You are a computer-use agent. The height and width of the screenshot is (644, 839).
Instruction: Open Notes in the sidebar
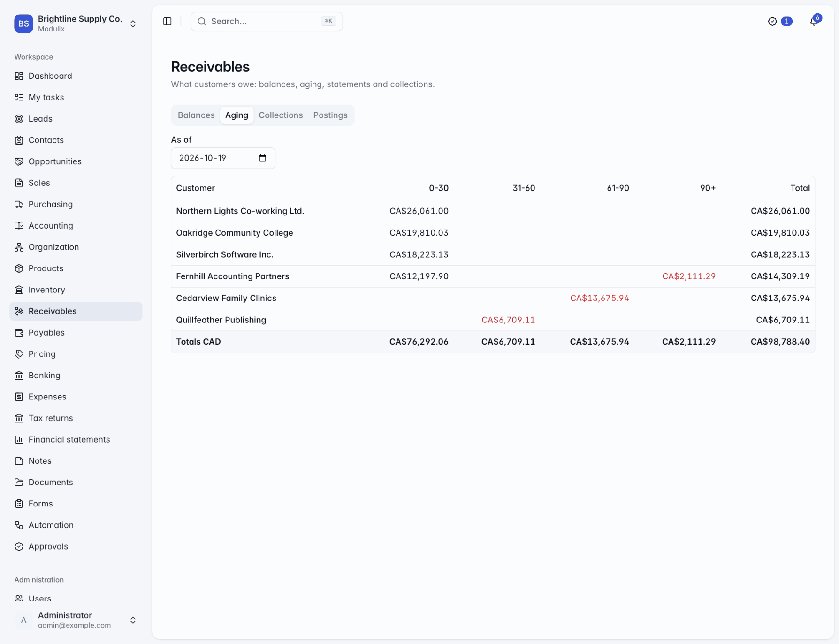(x=76, y=460)
